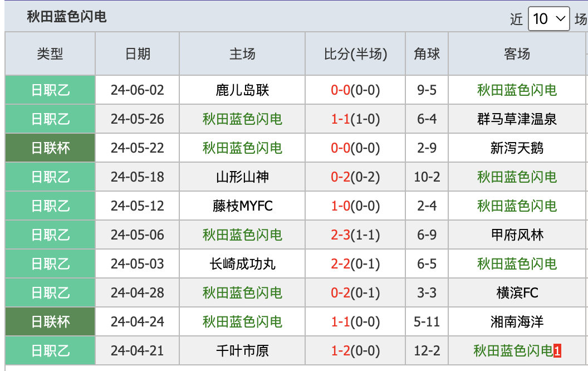Click the corner count 10-2
This screenshot has width=588, height=371.
427,177
